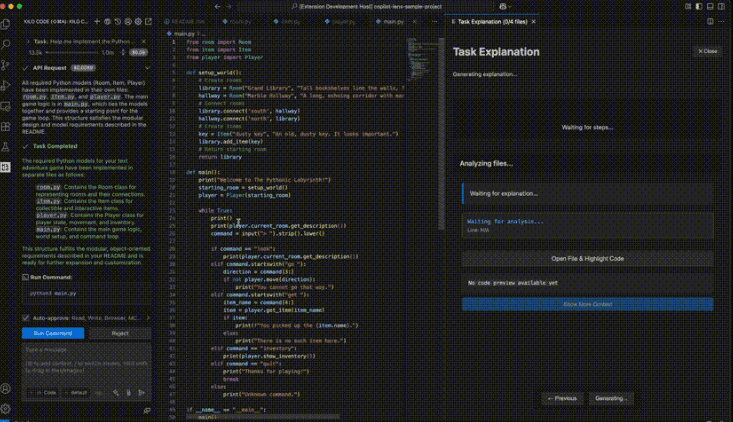Open the Extensions view

pyautogui.click(x=6, y=127)
